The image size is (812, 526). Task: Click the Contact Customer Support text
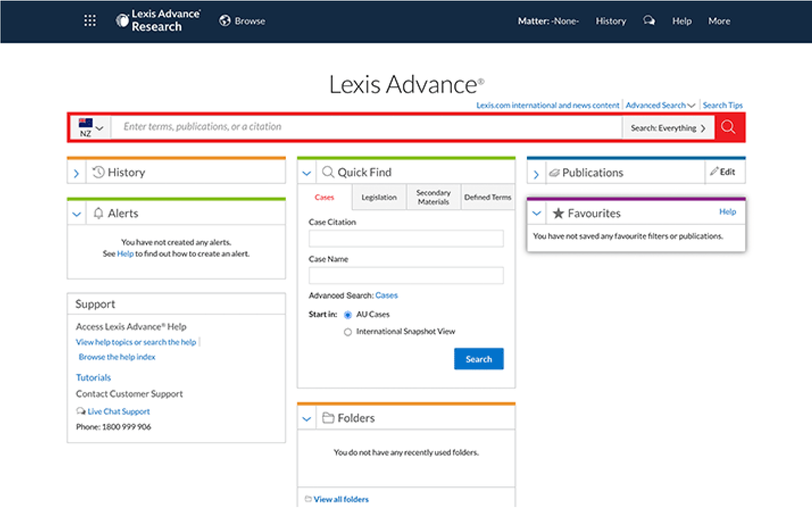(x=129, y=394)
